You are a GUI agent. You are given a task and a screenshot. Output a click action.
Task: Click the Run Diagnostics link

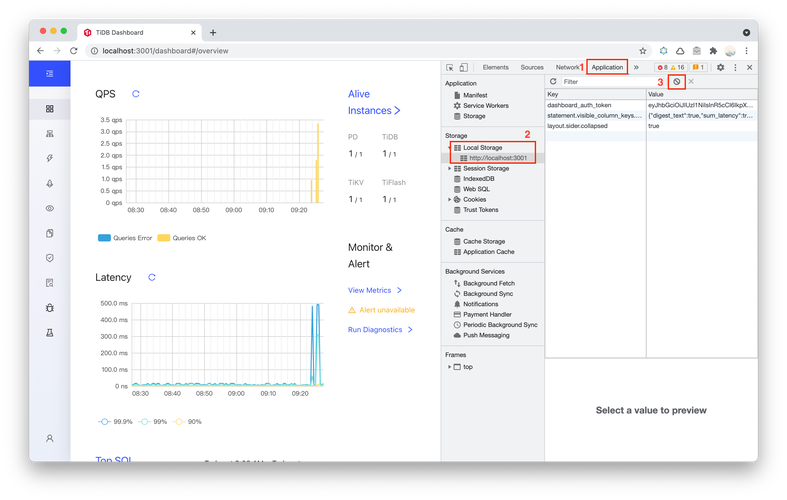click(x=375, y=329)
